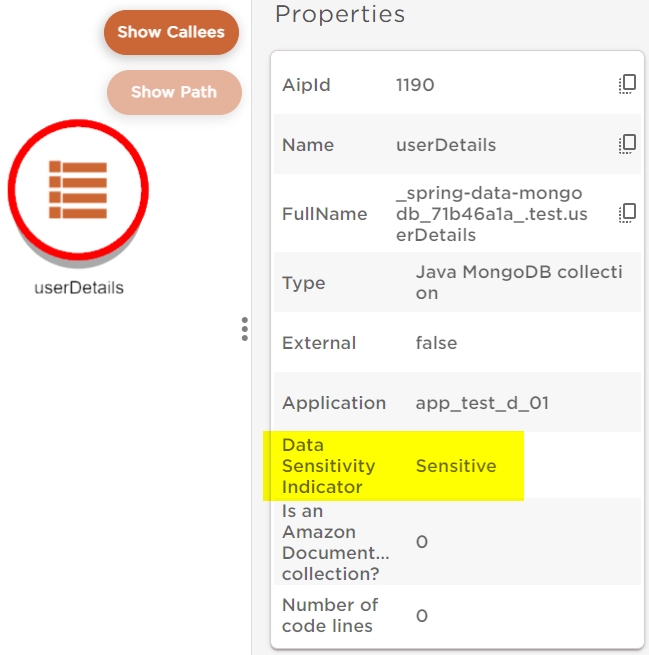Click the three-dot panel divider handle
Screen dimensions: 649x655
(x=244, y=330)
